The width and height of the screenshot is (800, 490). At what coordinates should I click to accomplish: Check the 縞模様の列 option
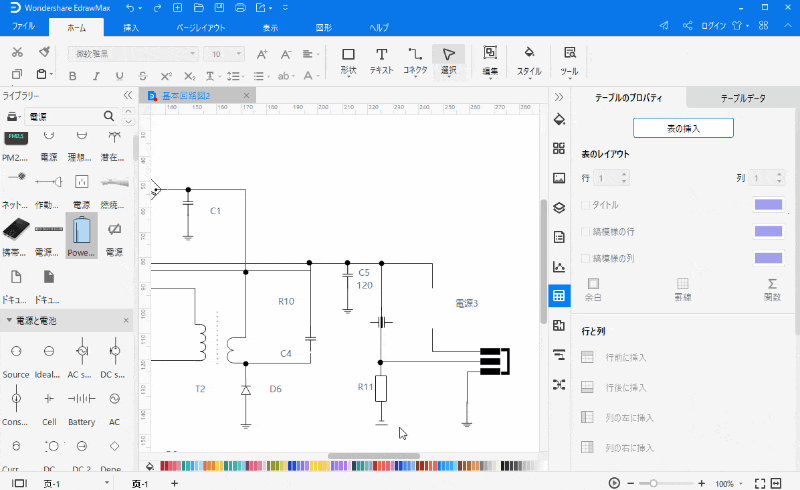(x=586, y=258)
